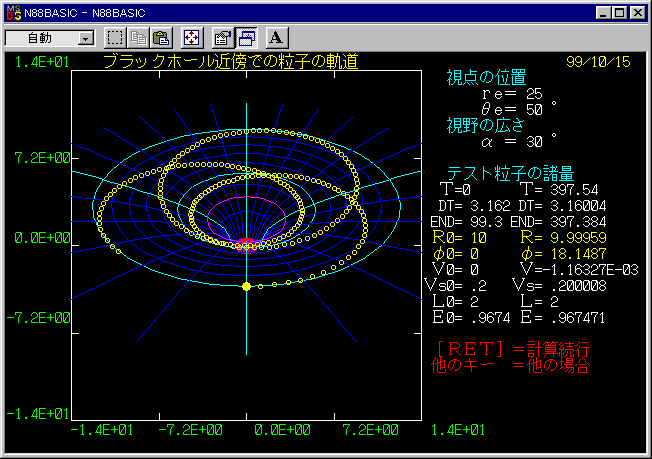Close the N88BASIC window
Viewport: 652px width, 459px height.
(x=637, y=12)
